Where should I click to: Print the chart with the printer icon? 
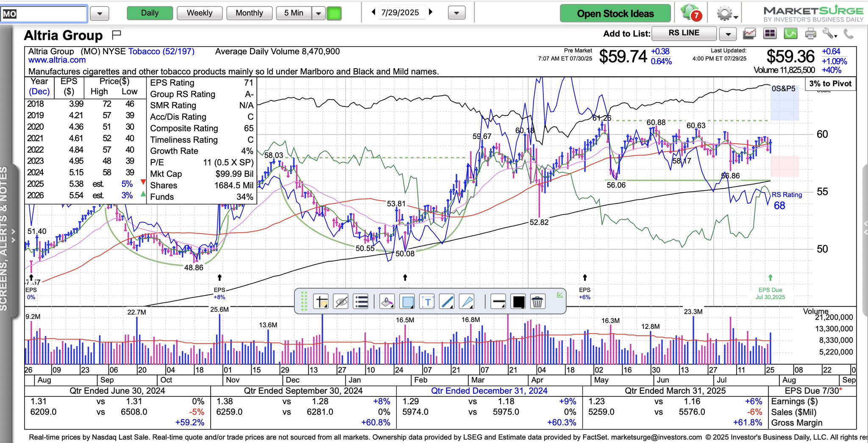[810, 33]
